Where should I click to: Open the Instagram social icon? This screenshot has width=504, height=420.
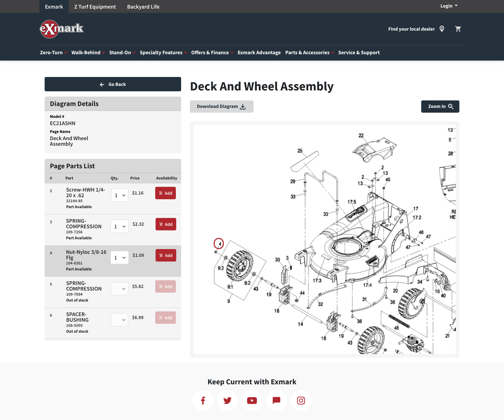(x=301, y=401)
